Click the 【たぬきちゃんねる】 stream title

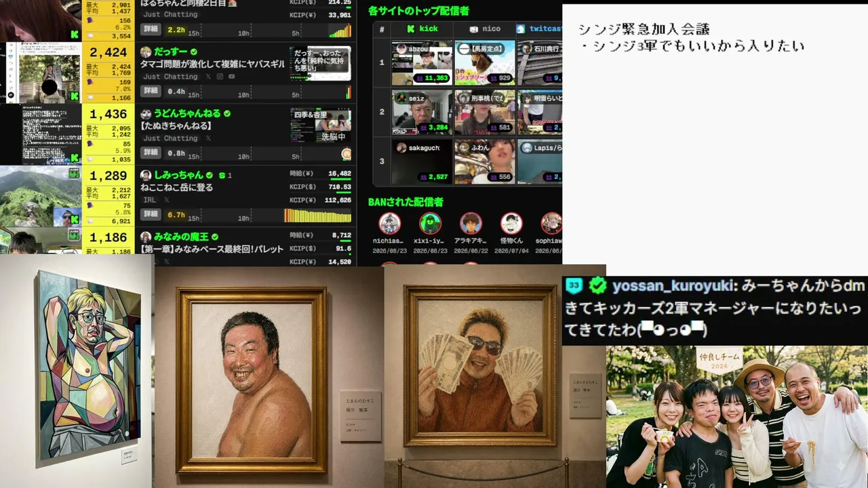[176, 126]
